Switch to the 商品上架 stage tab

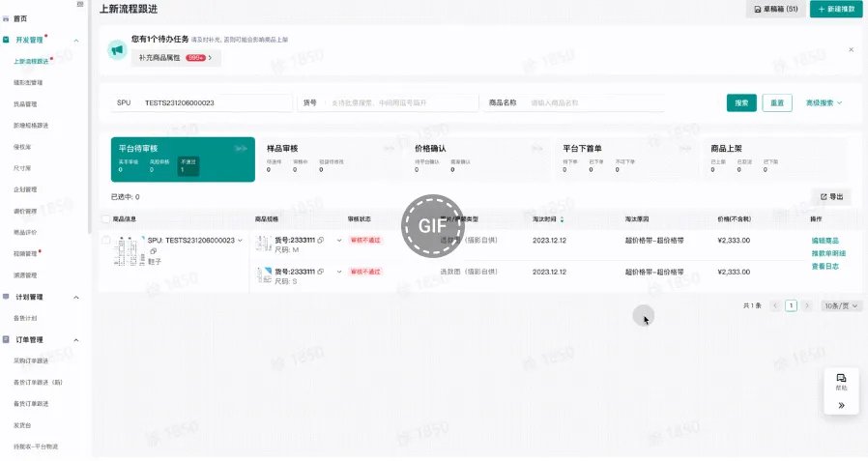click(x=776, y=159)
